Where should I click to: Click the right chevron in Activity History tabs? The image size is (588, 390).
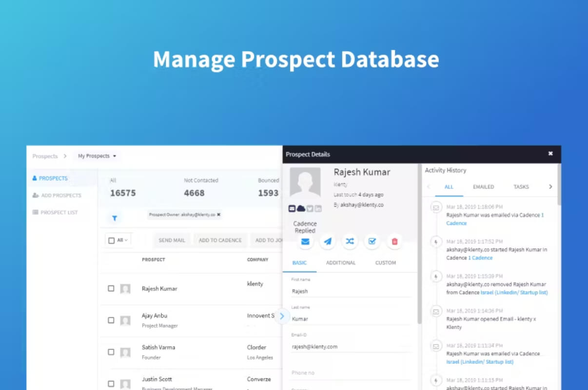click(550, 187)
